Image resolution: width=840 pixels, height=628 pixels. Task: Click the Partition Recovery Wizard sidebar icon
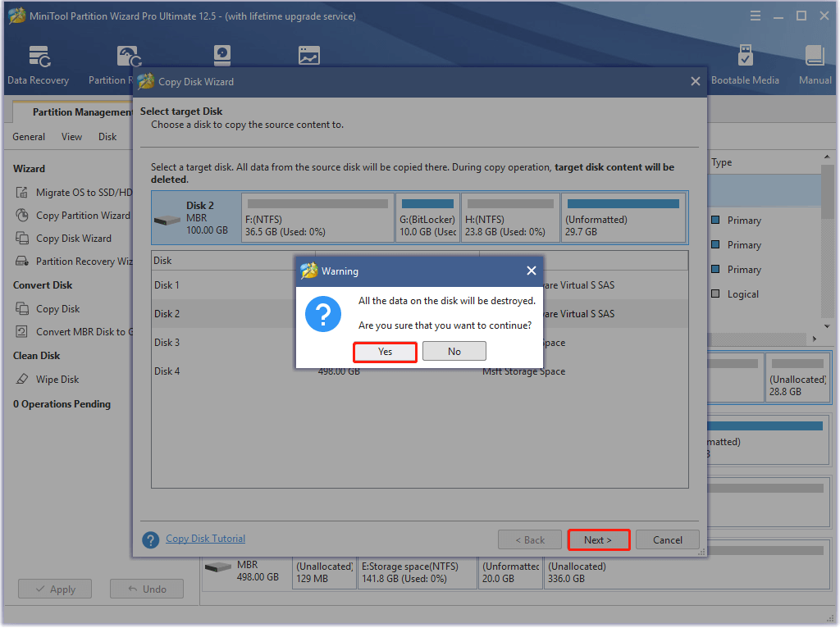21,262
